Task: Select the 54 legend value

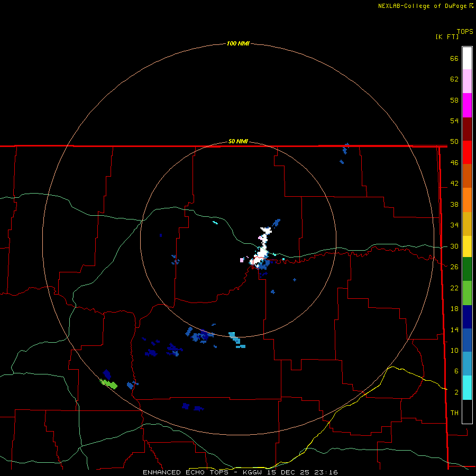Action: point(454,121)
